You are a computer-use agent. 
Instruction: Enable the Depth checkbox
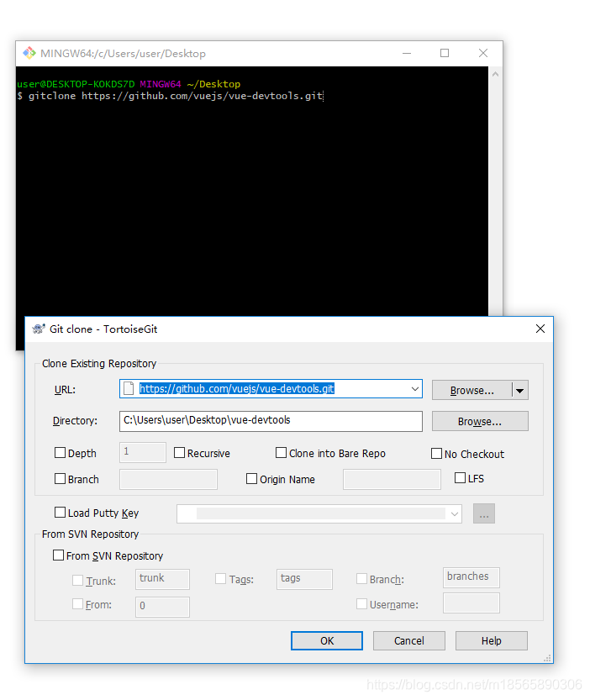60,453
